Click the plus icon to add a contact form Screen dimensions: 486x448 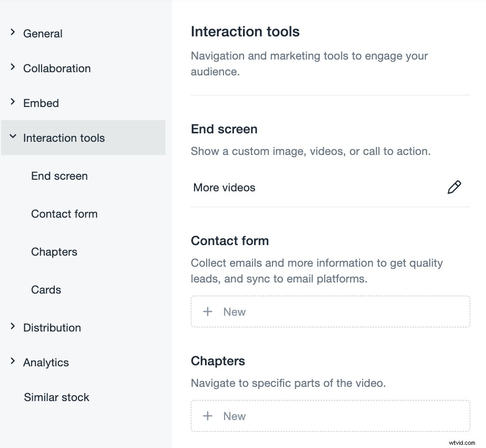click(x=208, y=311)
